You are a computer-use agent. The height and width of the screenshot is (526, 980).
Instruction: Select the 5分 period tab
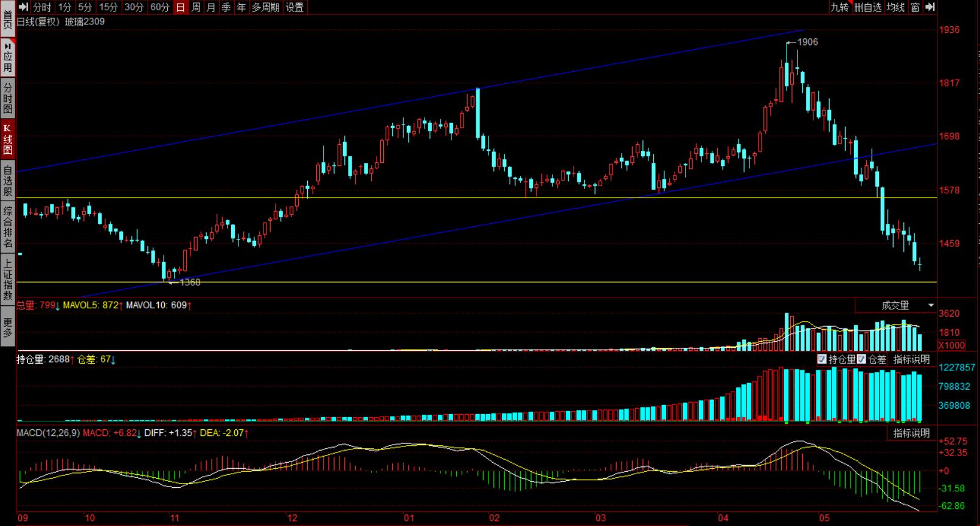[x=85, y=7]
